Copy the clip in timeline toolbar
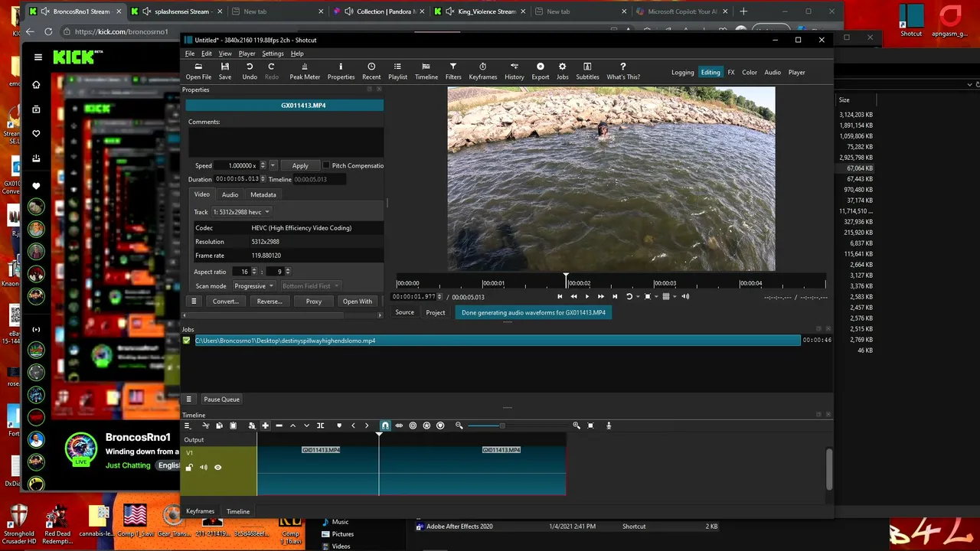The width and height of the screenshot is (980, 551). (x=219, y=425)
